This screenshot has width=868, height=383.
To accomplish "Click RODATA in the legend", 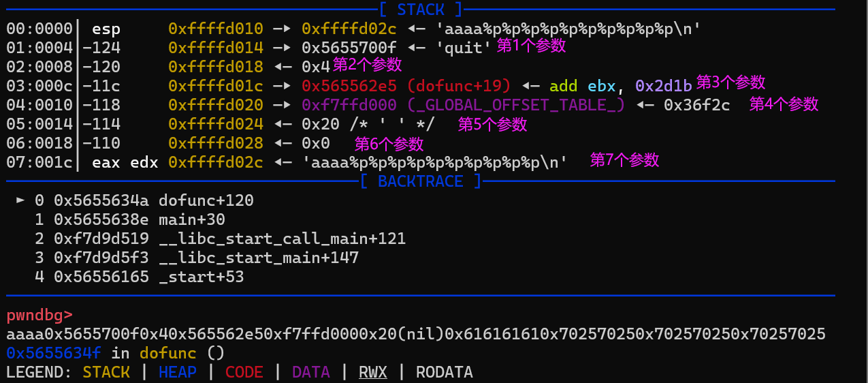I will [x=444, y=372].
